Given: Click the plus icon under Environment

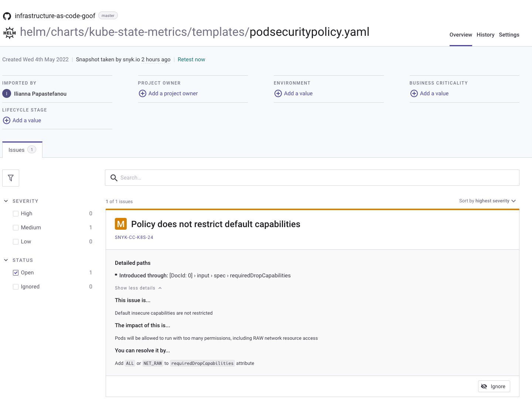Looking at the screenshot, I should [278, 93].
